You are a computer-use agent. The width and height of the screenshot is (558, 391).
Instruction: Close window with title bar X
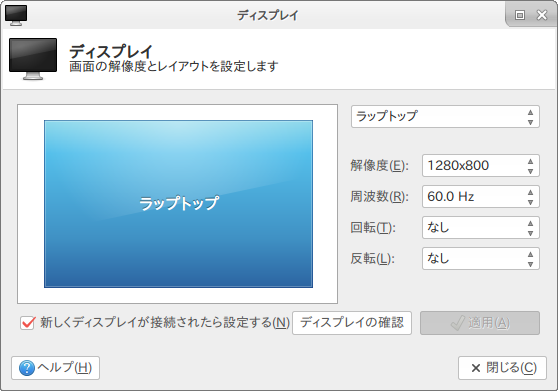(542, 15)
